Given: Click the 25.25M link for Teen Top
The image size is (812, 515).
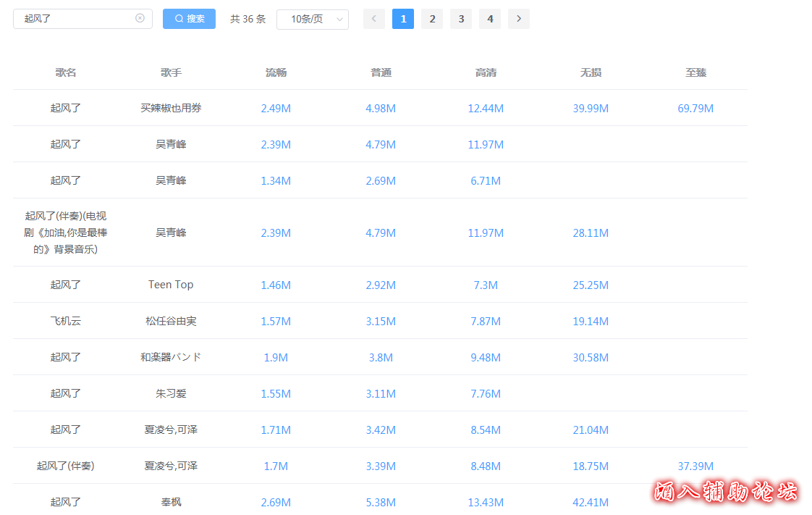Looking at the screenshot, I should point(591,285).
